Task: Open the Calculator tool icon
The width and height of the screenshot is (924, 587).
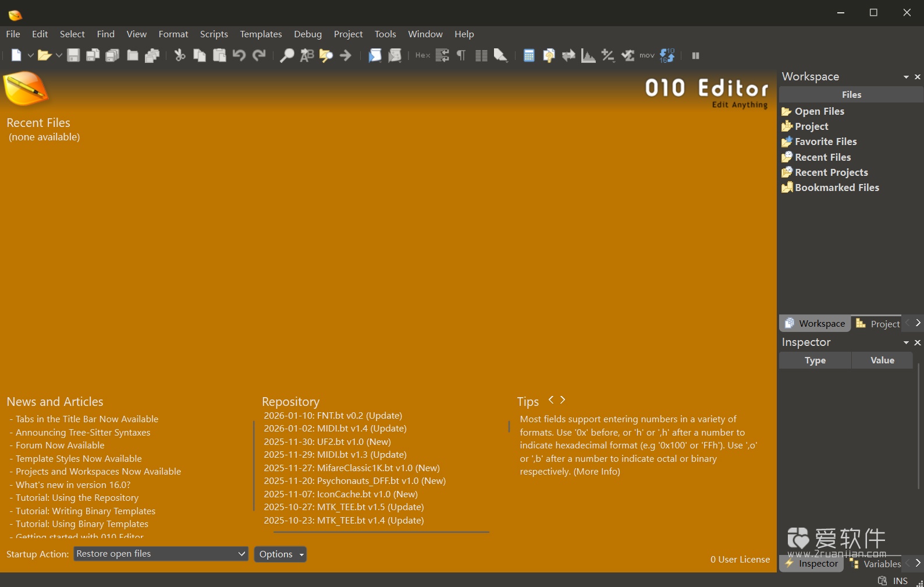Action: 529,55
